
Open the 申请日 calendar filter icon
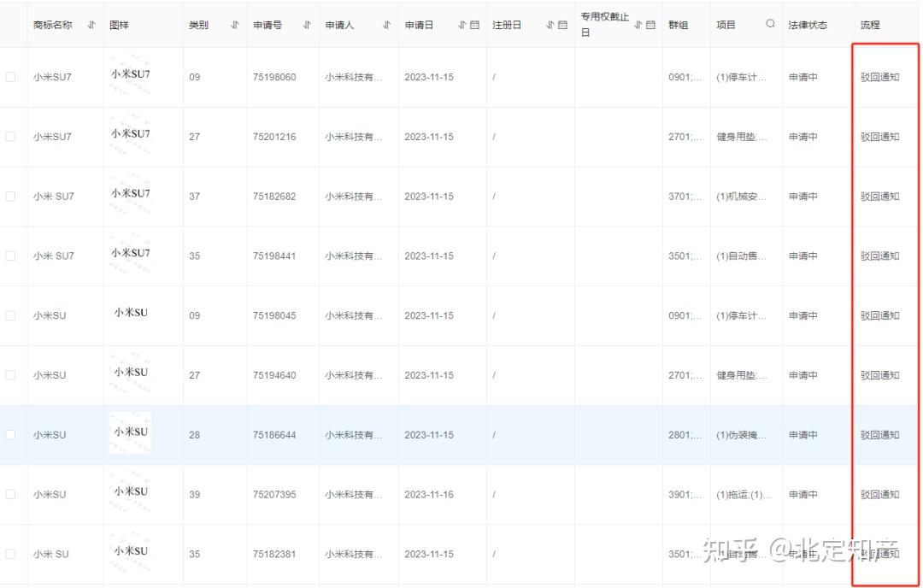coord(474,25)
